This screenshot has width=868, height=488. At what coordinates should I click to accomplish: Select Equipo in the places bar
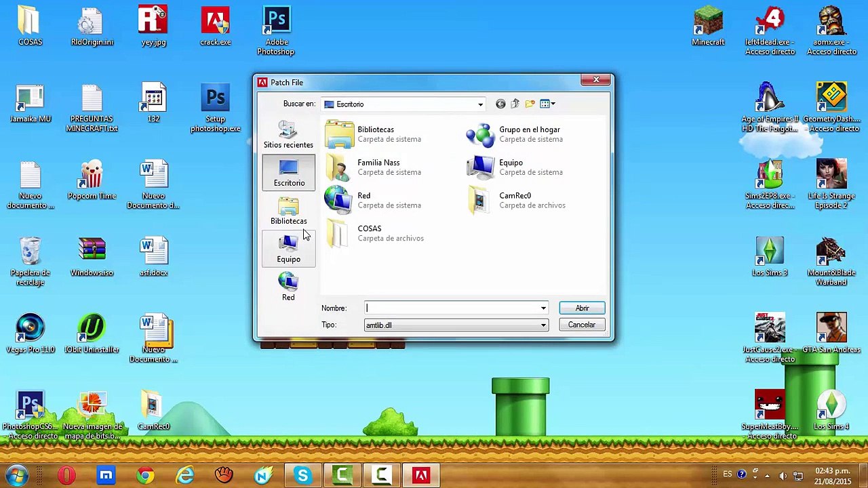click(x=288, y=249)
